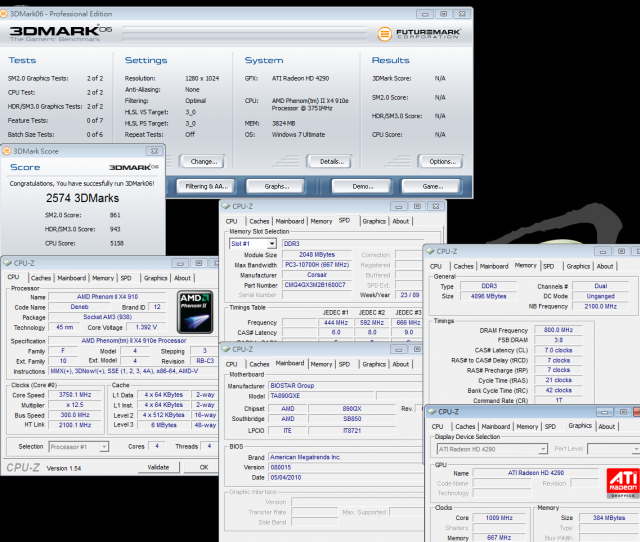Click the Filtering & AA... button
Image resolution: width=640 pixels, height=542 pixels.
(206, 187)
